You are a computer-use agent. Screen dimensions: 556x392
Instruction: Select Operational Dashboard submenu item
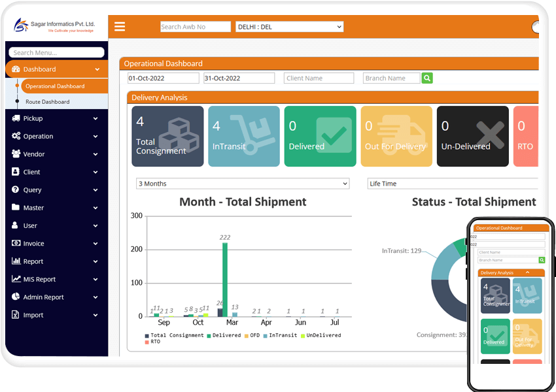[x=64, y=86]
